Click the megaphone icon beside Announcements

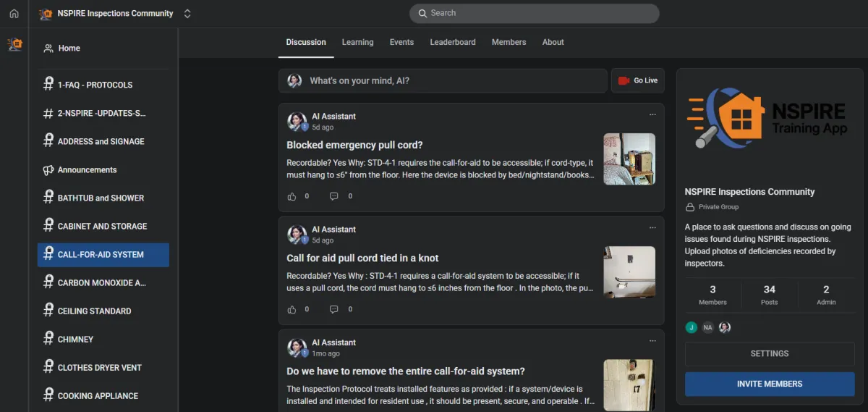tap(48, 169)
